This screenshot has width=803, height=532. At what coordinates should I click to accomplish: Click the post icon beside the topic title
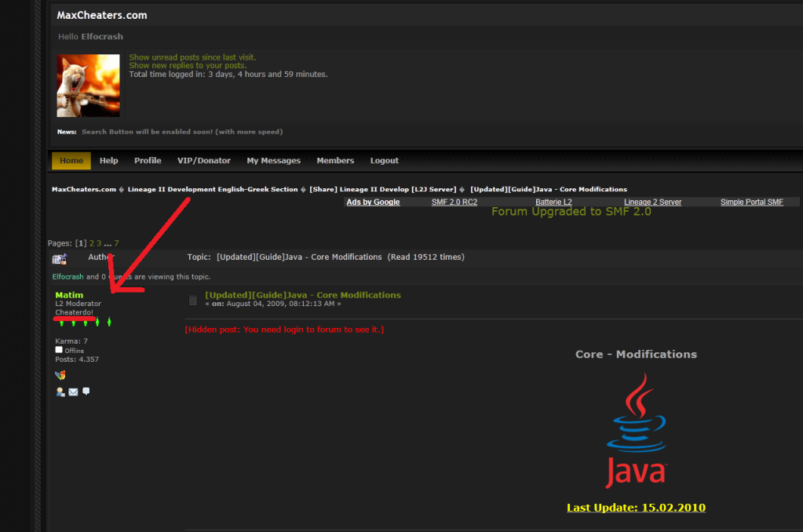coord(193,300)
